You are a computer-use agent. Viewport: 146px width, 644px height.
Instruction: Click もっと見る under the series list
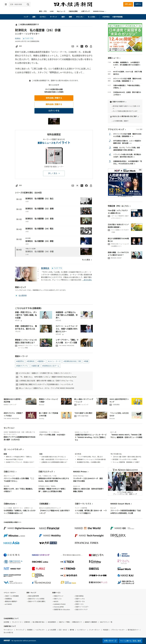click(87, 260)
